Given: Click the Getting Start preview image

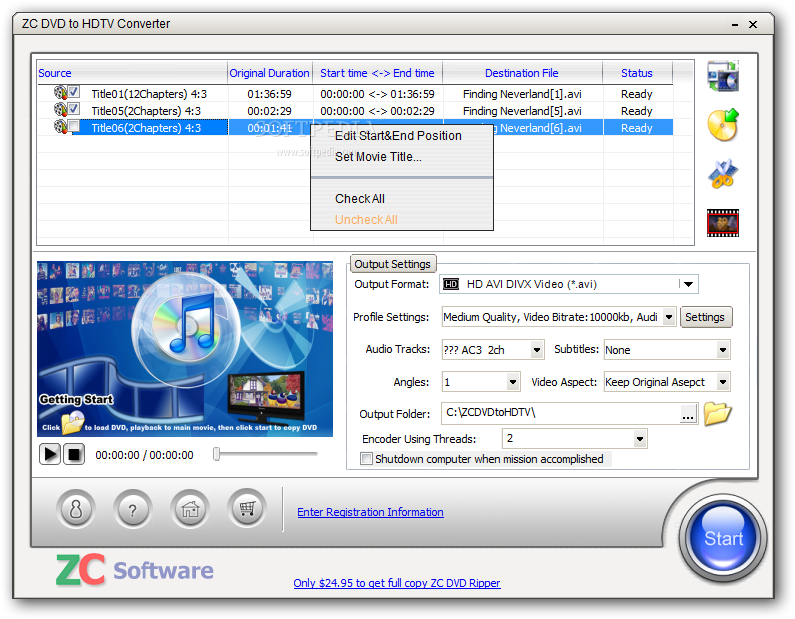Looking at the screenshot, I should [185, 349].
